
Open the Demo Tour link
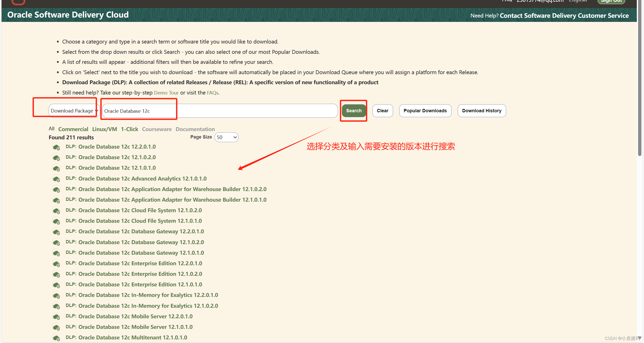click(166, 92)
